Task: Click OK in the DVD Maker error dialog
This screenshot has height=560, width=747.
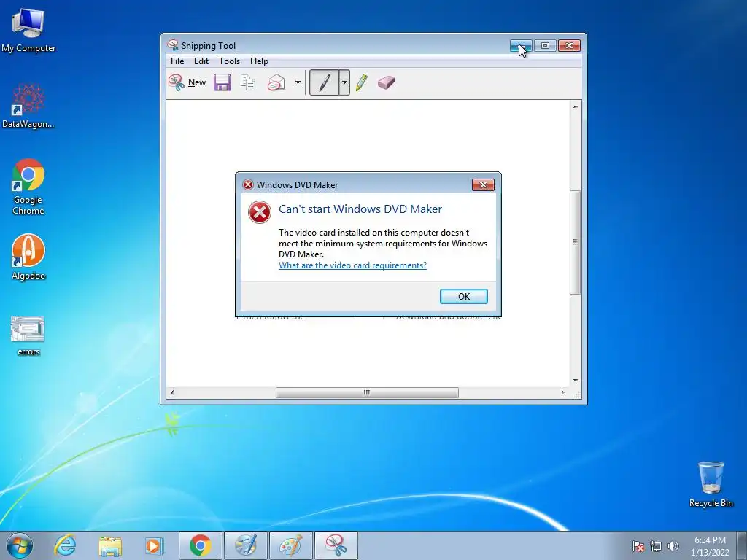Action: tap(463, 296)
